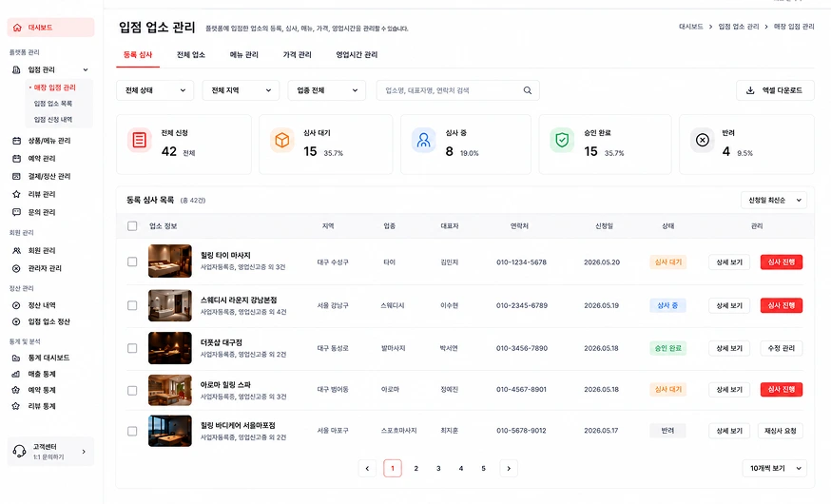Open the 더풋샵 대구점 thumbnail image
831x504 pixels.
(170, 348)
